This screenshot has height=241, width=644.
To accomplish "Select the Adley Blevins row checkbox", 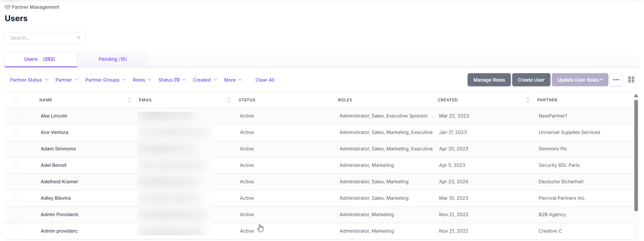I will 17,198.
